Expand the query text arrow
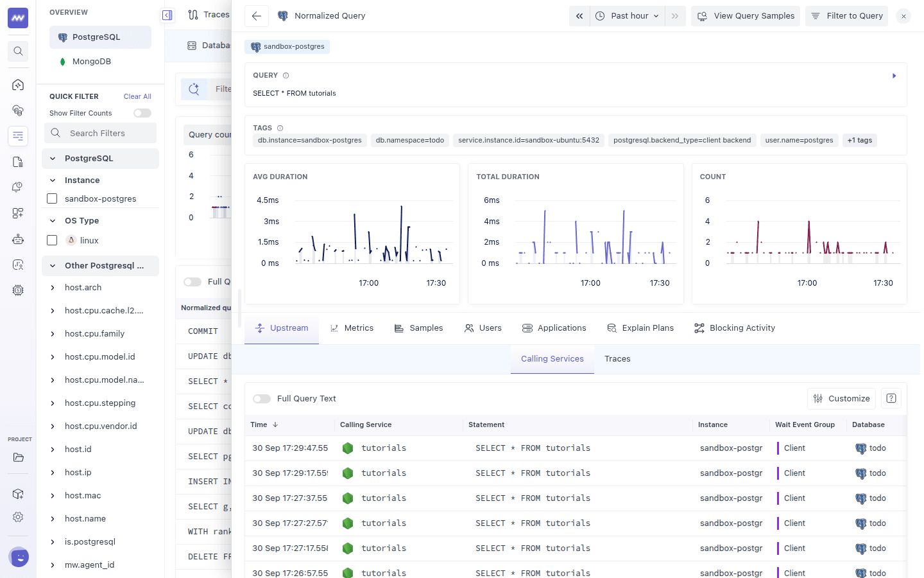 (894, 76)
